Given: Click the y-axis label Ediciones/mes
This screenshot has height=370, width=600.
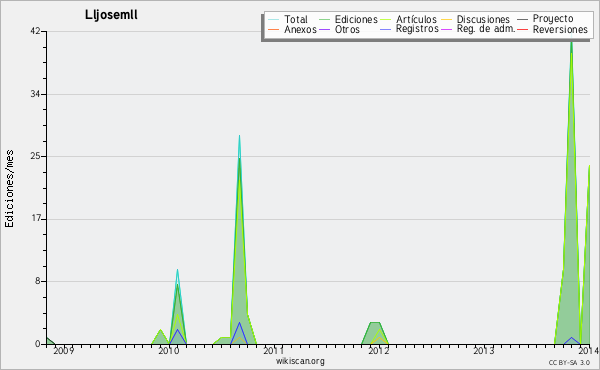Looking at the screenshot, I should coord(9,189).
